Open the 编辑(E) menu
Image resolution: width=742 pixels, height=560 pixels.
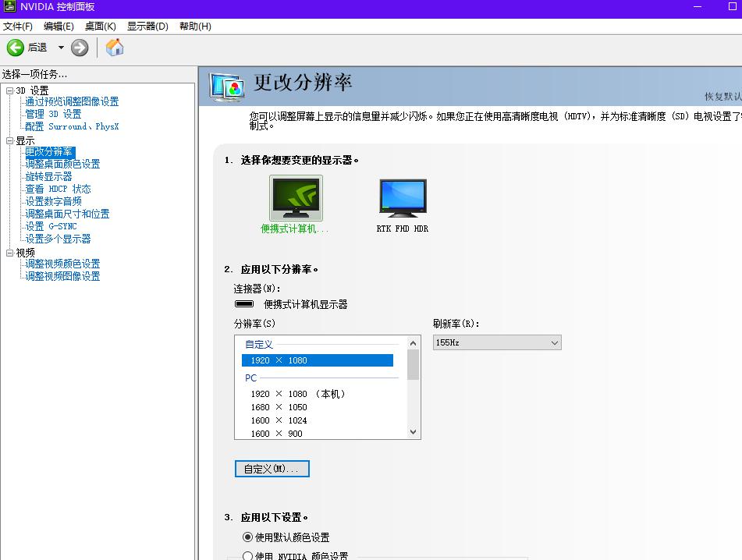tap(59, 27)
